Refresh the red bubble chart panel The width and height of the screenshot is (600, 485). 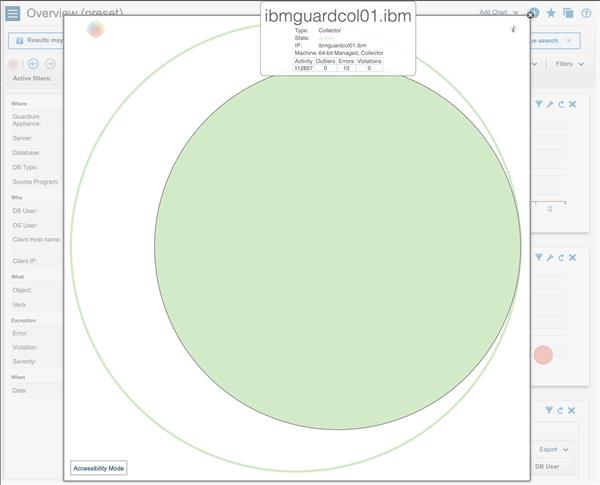[x=561, y=258]
